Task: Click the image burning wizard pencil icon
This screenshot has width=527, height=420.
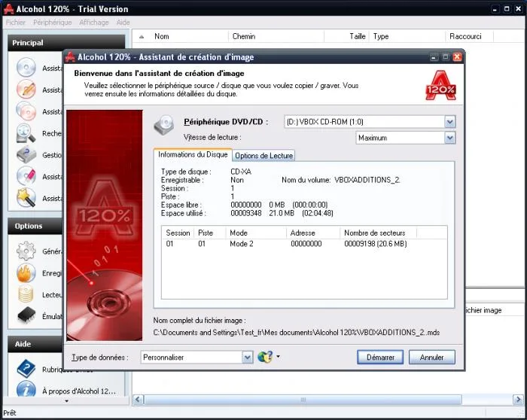Action: coord(26,90)
